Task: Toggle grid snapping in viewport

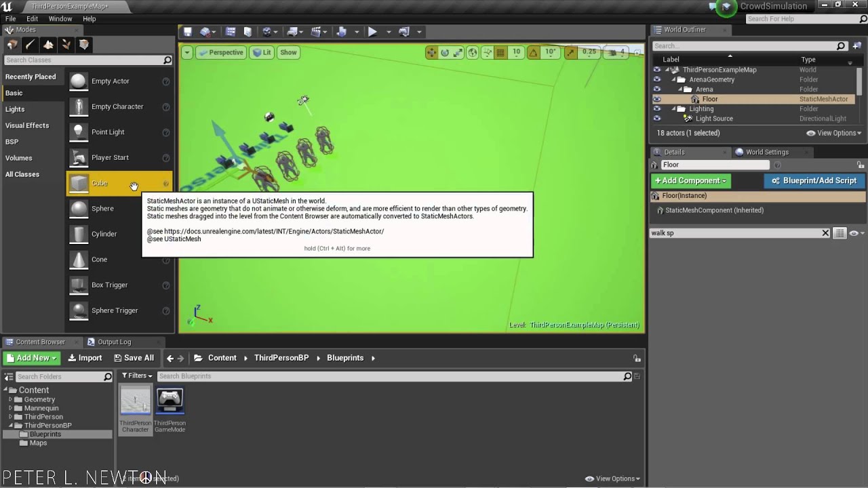Action: click(501, 52)
